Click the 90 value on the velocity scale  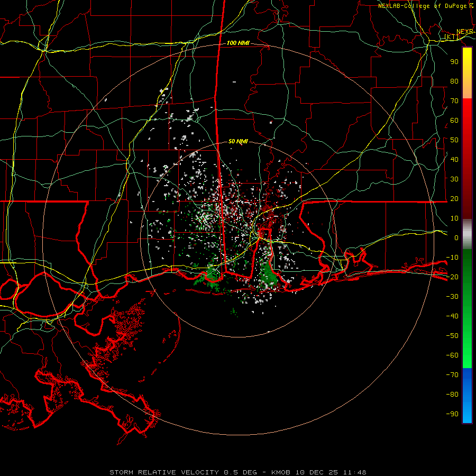point(454,62)
